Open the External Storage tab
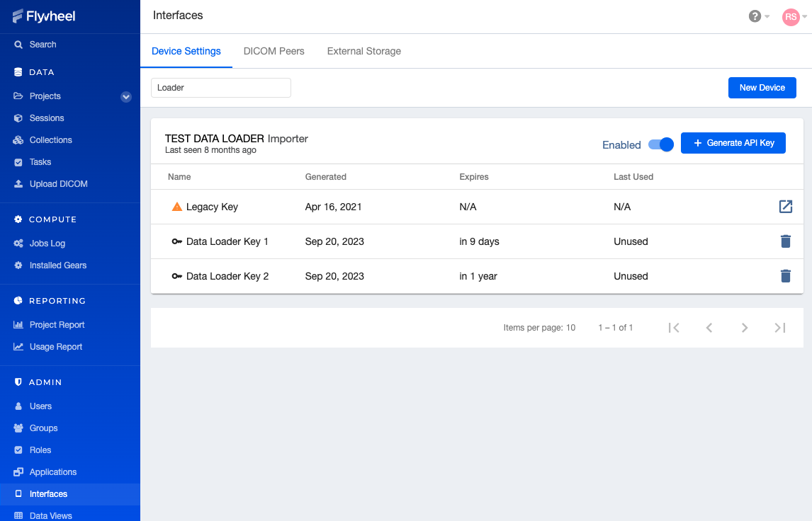The height and width of the screenshot is (521, 812). pos(363,51)
